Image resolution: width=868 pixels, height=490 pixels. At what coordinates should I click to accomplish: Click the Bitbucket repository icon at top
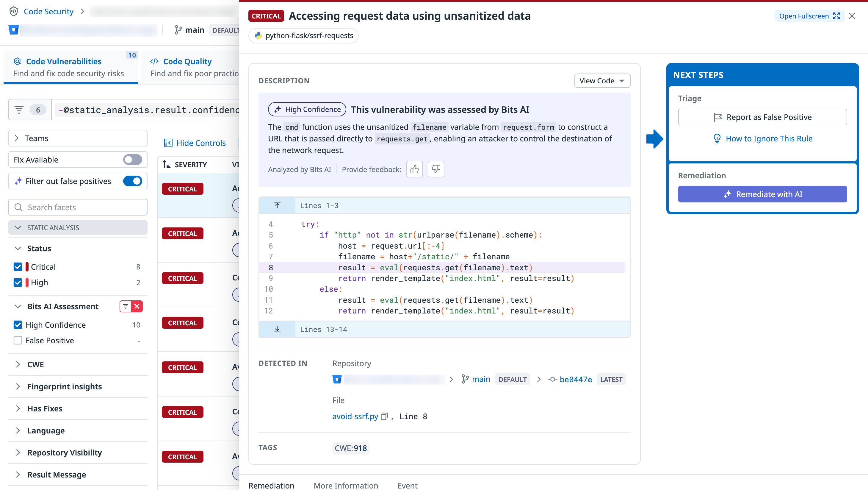tap(13, 30)
